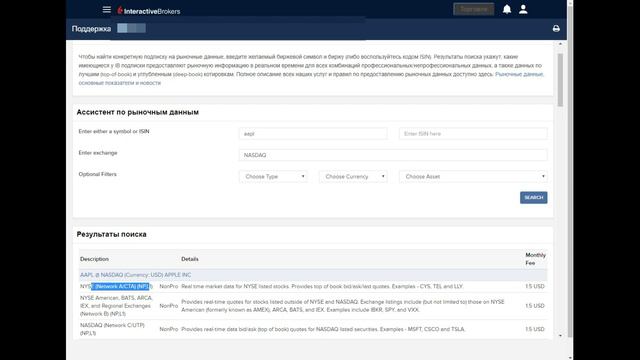This screenshot has height=360, width=640.
Task: Click the Ассистент по рыночным данным heading
Action: point(138,112)
